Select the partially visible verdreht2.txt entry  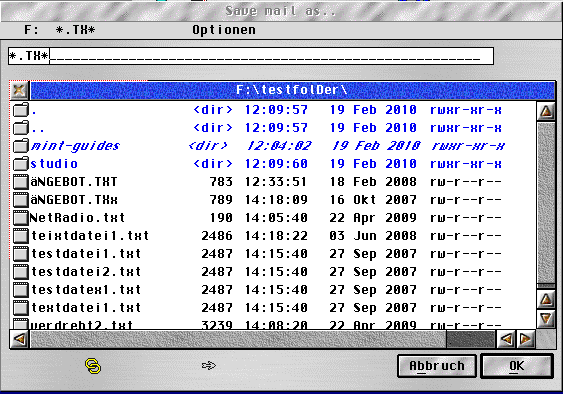coord(82,324)
